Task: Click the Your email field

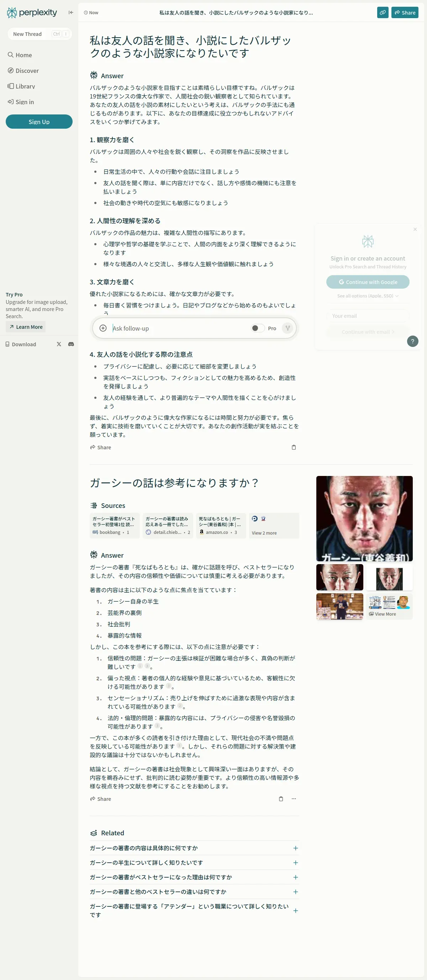Action: coord(368,316)
